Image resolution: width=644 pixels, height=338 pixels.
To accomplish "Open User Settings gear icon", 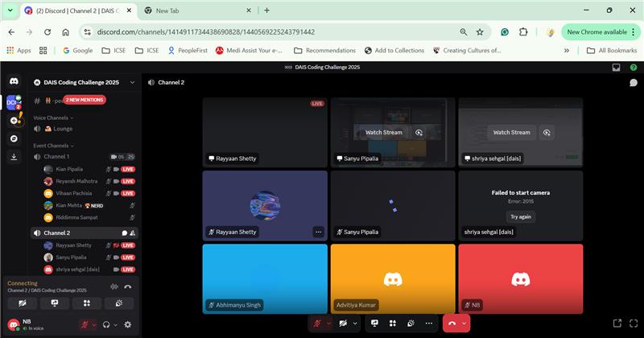I will pos(128,324).
